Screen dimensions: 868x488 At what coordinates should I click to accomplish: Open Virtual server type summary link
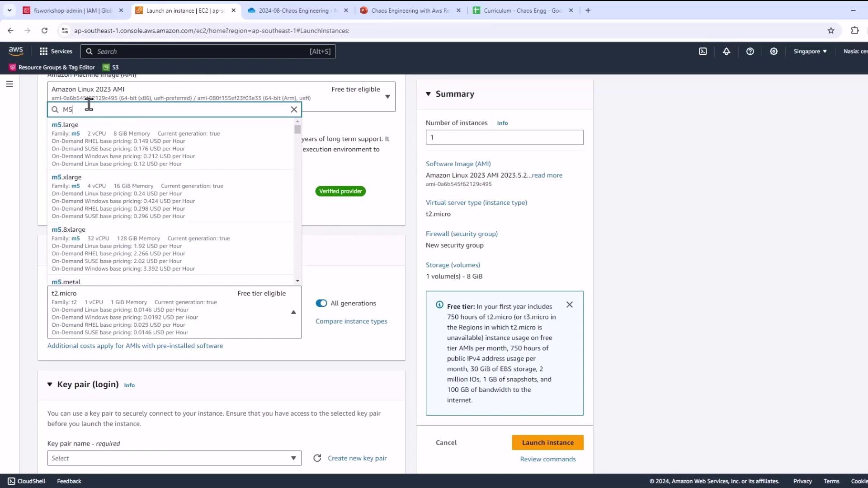[476, 203]
